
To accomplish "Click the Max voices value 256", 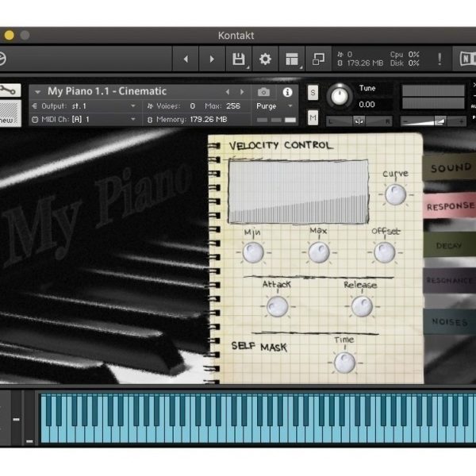I will tap(232, 106).
